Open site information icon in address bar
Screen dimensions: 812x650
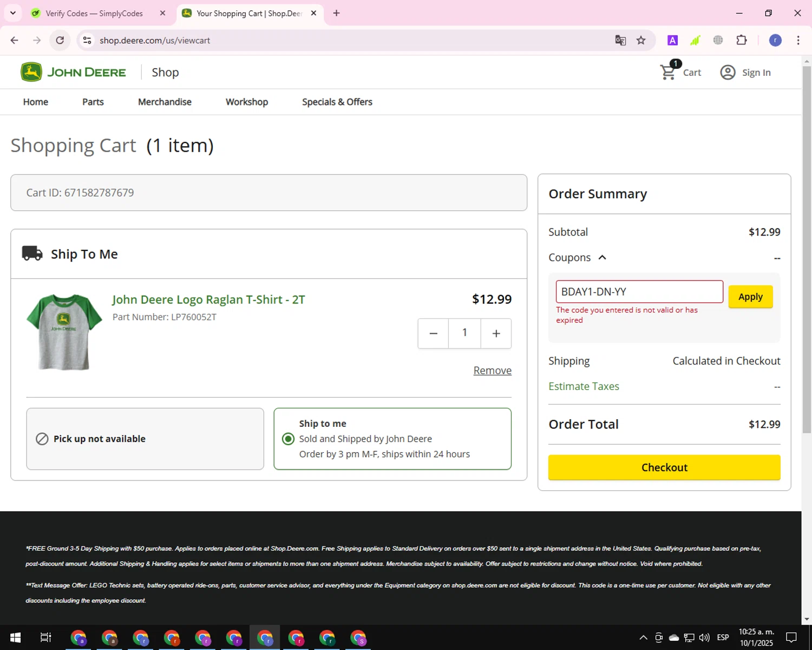[x=87, y=40]
